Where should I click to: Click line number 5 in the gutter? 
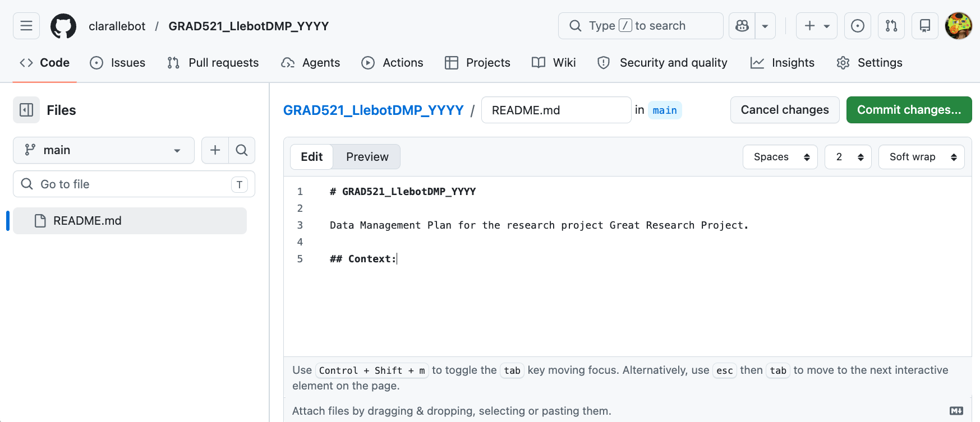point(300,259)
